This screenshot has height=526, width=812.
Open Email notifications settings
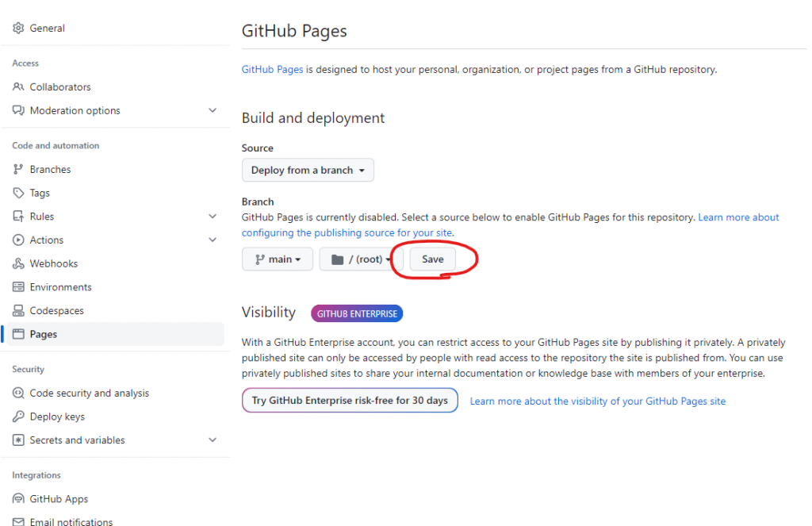point(71,522)
